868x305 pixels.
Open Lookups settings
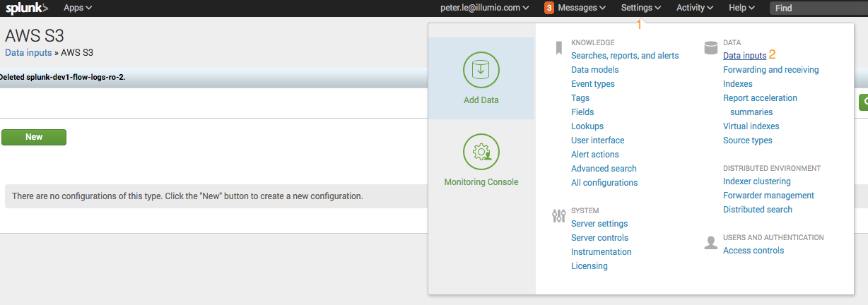587,126
